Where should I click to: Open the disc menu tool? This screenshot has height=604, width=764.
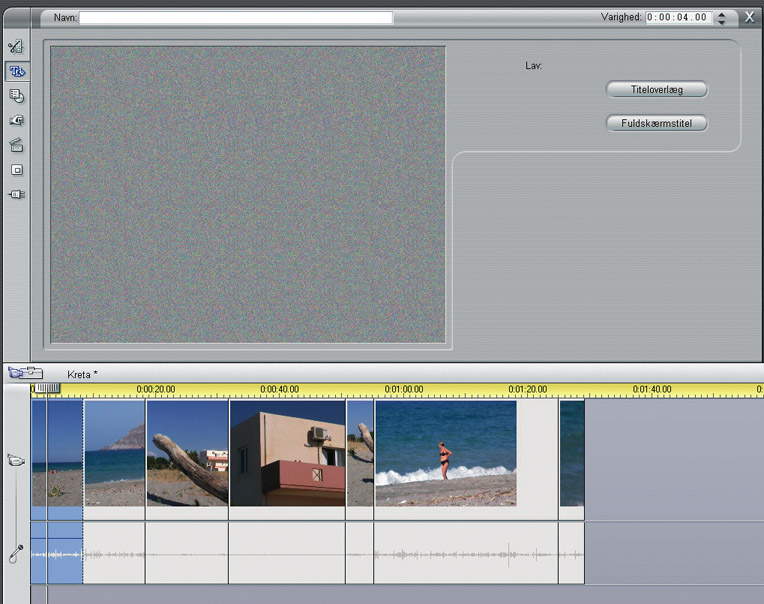click(x=16, y=96)
